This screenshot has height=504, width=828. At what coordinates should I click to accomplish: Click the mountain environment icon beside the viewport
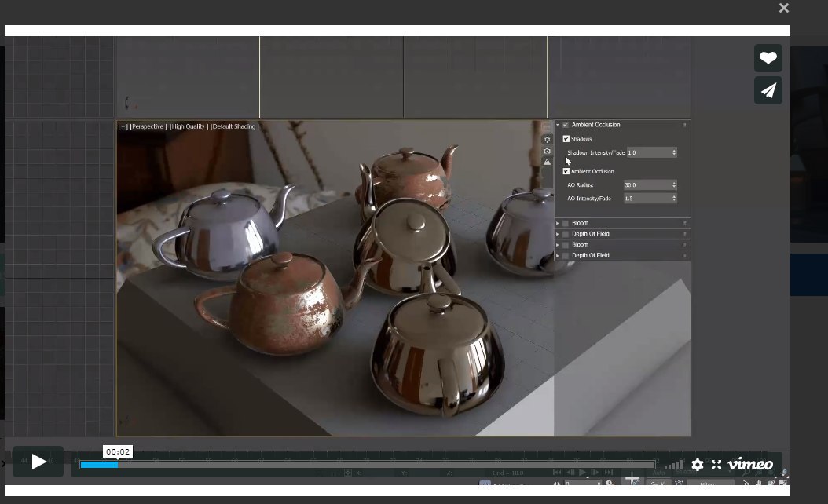547,162
